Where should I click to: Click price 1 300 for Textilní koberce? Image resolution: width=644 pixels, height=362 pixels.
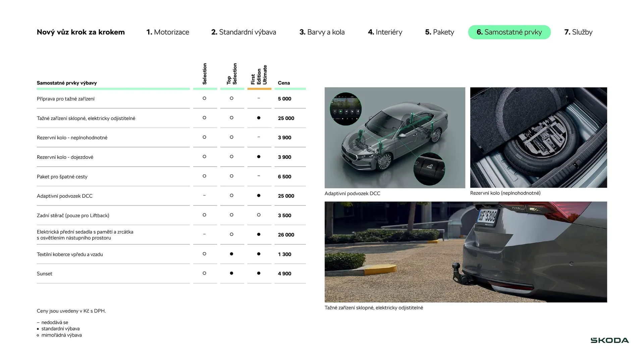284,254
